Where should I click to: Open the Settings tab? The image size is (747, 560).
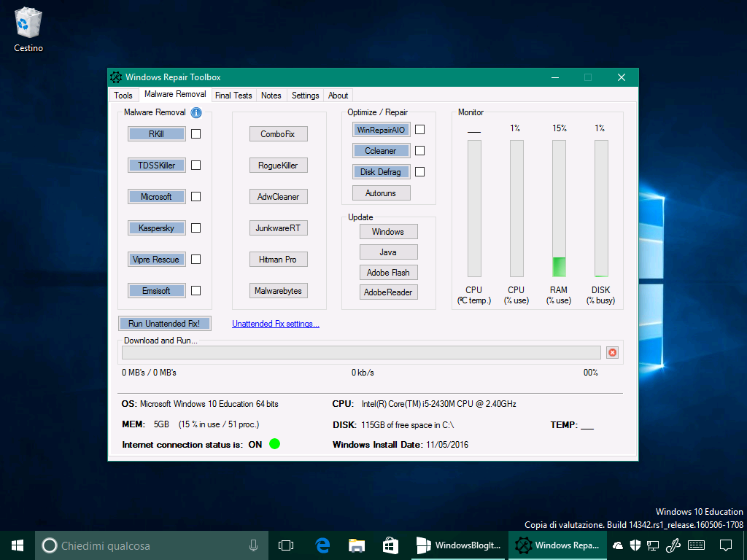click(306, 96)
